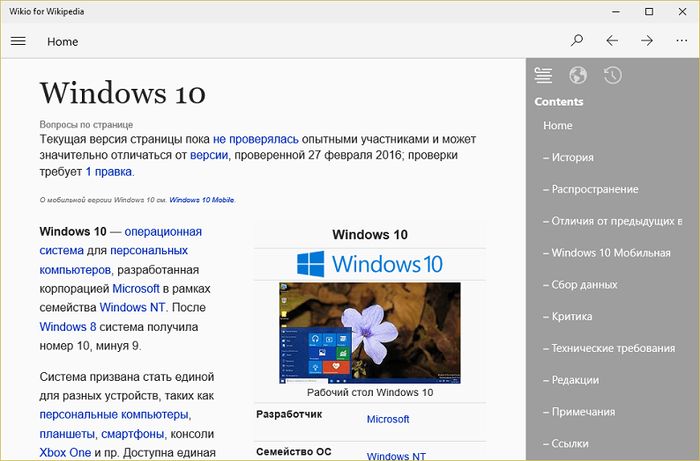
Task: Select the Windows 10 article heading
Action: pos(123,93)
